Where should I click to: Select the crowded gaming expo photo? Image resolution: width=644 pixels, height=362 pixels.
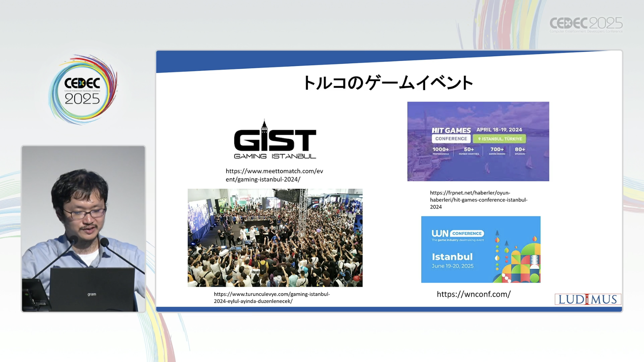tap(275, 238)
